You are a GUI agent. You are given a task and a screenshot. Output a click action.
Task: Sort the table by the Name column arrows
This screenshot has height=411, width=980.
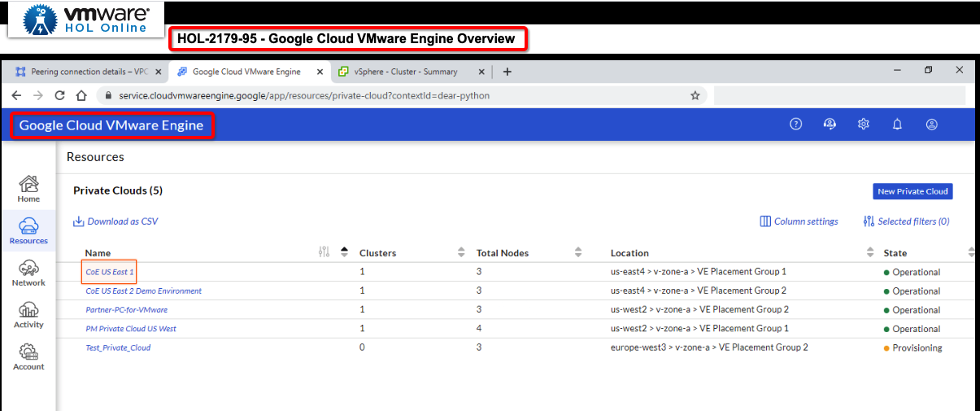(x=344, y=252)
